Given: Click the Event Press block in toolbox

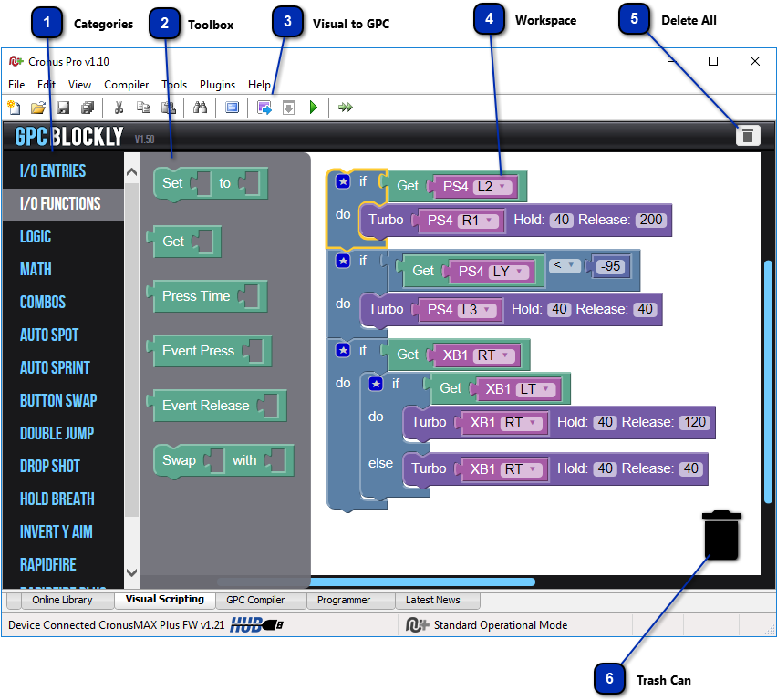Looking at the screenshot, I should click(x=209, y=351).
